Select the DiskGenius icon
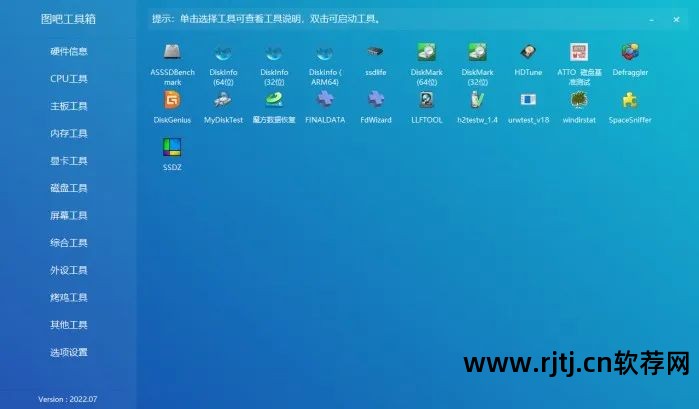This screenshot has height=409, width=699. (172, 100)
